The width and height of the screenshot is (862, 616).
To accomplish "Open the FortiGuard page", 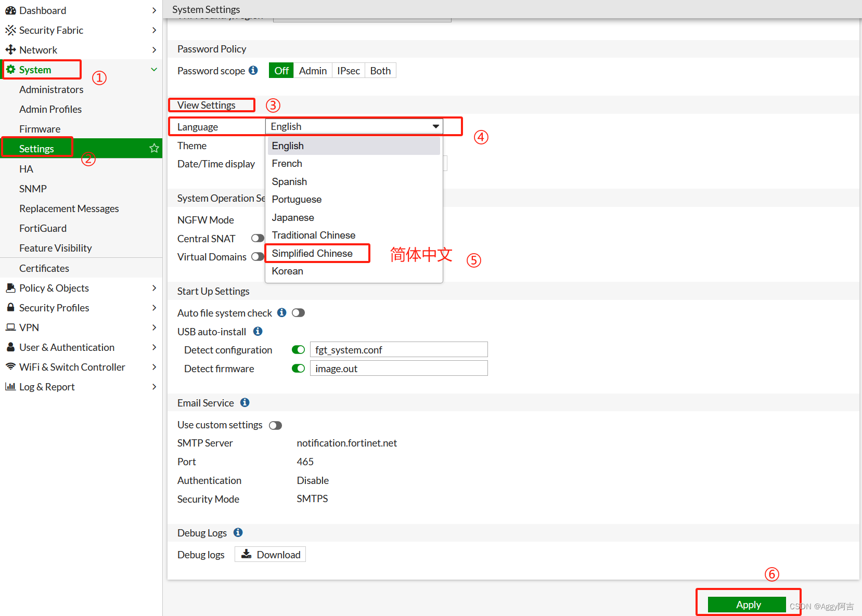I will point(43,228).
